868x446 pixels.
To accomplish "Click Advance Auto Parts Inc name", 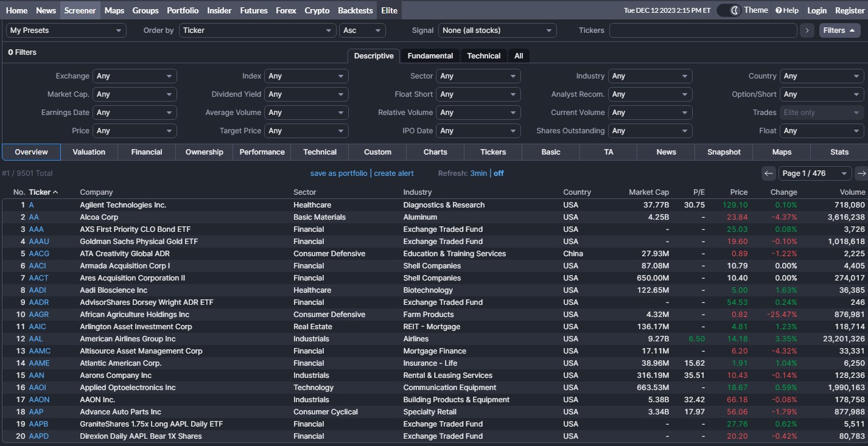I will coord(121,412).
